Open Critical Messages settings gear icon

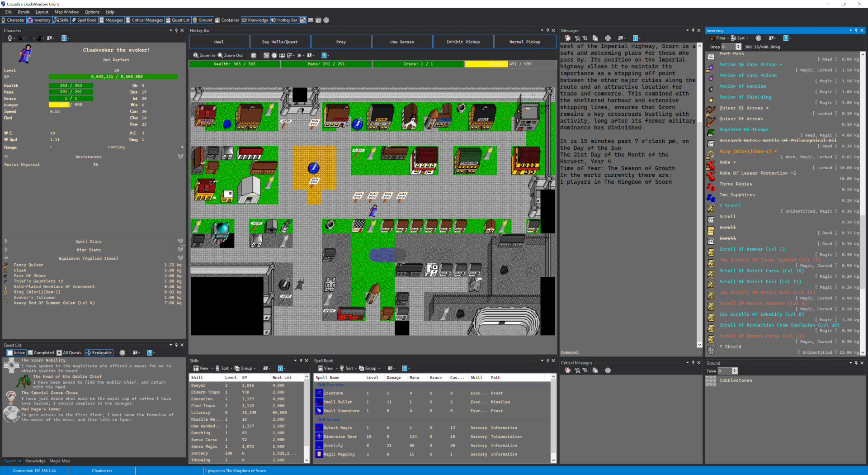608,370
